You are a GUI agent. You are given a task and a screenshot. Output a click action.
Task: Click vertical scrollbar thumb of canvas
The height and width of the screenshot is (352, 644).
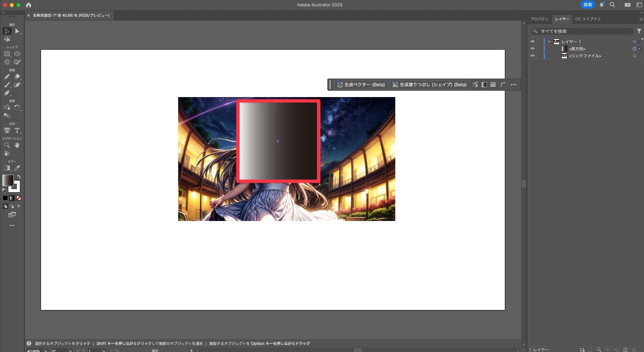click(523, 184)
